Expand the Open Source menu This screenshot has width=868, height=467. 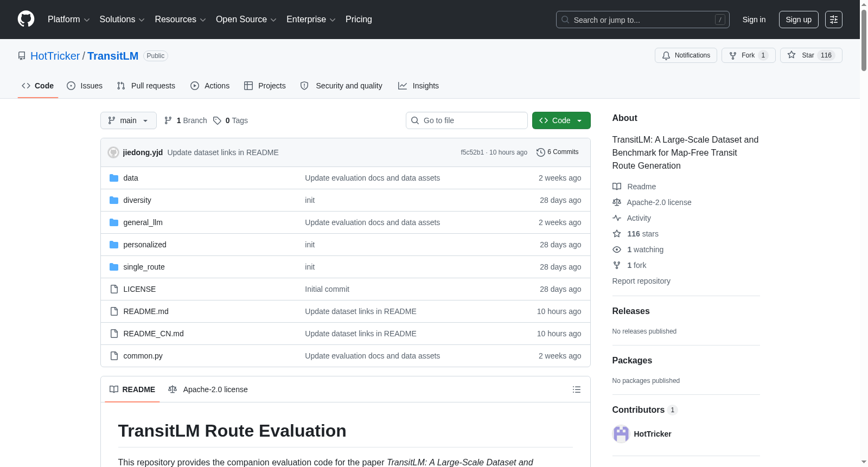pyautogui.click(x=246, y=20)
